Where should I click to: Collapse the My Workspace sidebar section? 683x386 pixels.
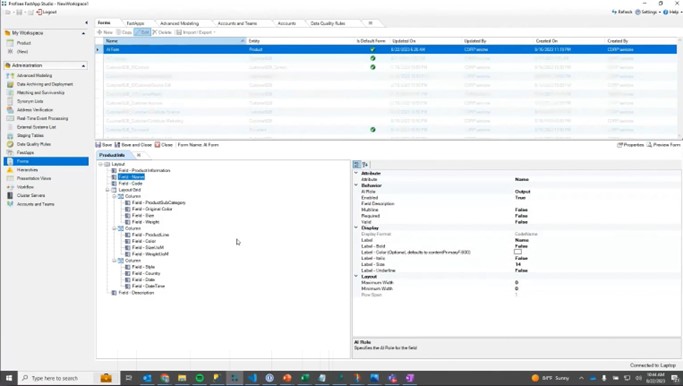click(83, 33)
